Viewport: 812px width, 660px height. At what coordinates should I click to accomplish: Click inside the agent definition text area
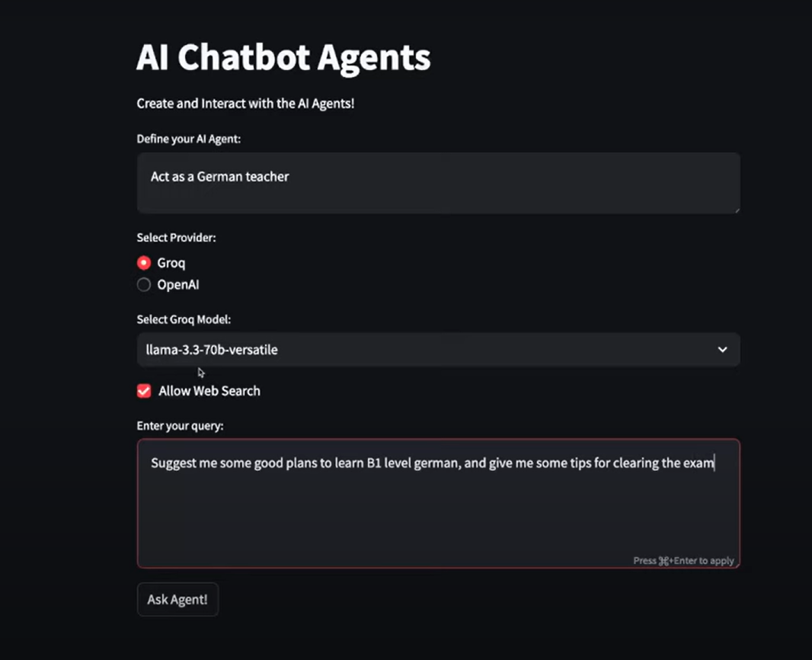point(438,183)
